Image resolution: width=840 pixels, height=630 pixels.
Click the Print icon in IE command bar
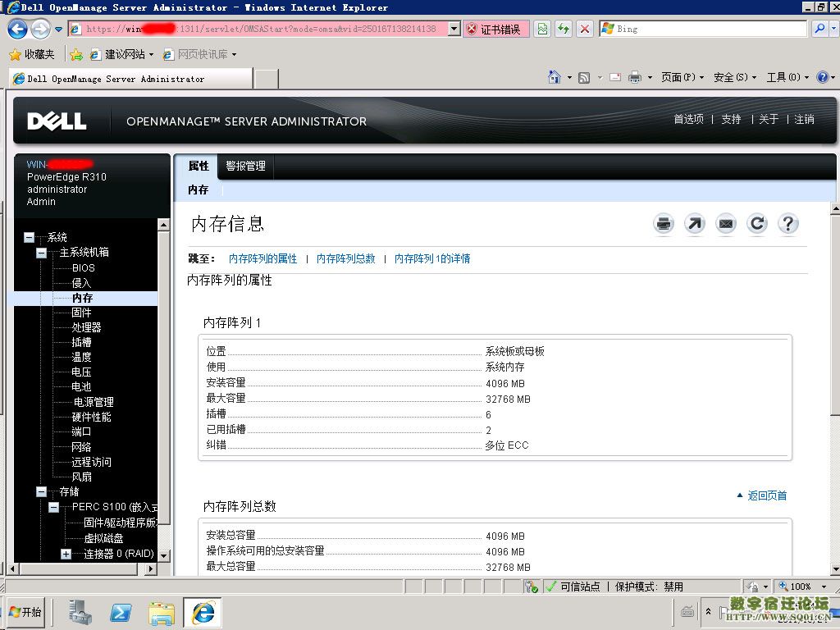click(x=635, y=78)
